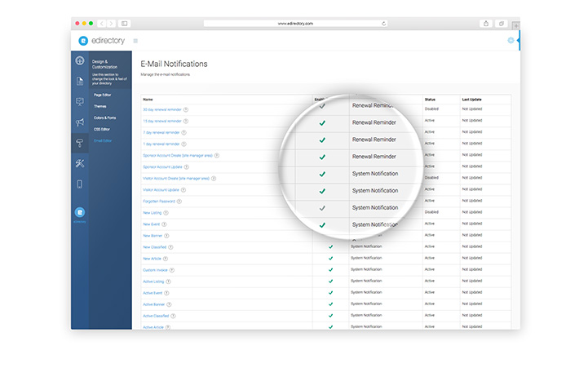This screenshot has height=368, width=588.
Task: Go back using the Safari back arrow
Action: pos(102,24)
